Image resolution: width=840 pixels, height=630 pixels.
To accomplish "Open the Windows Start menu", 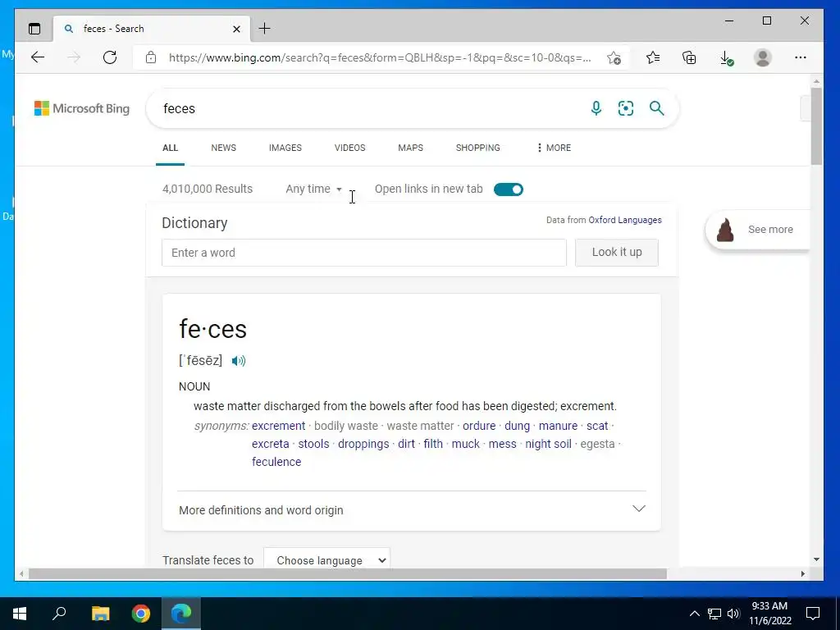I will tap(20, 614).
